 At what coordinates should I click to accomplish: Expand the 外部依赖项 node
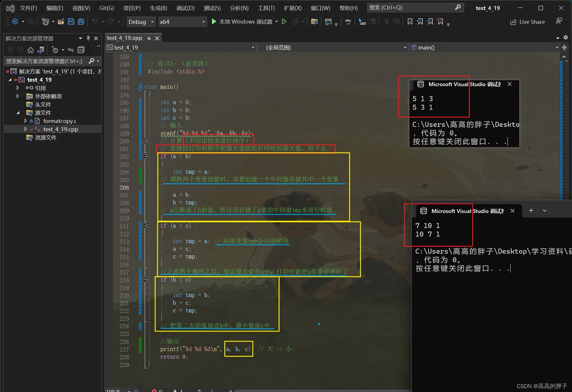[x=18, y=96]
